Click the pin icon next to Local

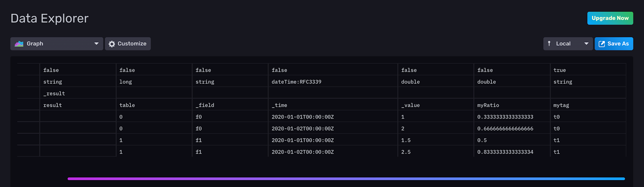[x=549, y=44]
